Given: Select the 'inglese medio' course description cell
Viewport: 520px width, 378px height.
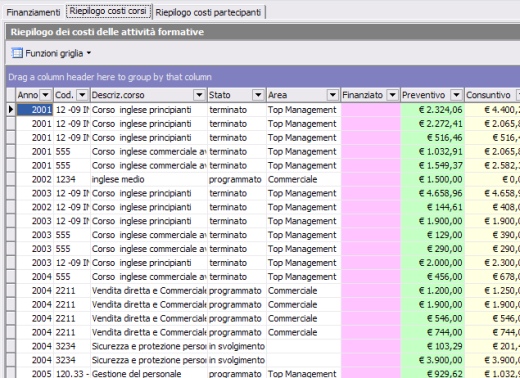Looking at the screenshot, I should tap(149, 179).
